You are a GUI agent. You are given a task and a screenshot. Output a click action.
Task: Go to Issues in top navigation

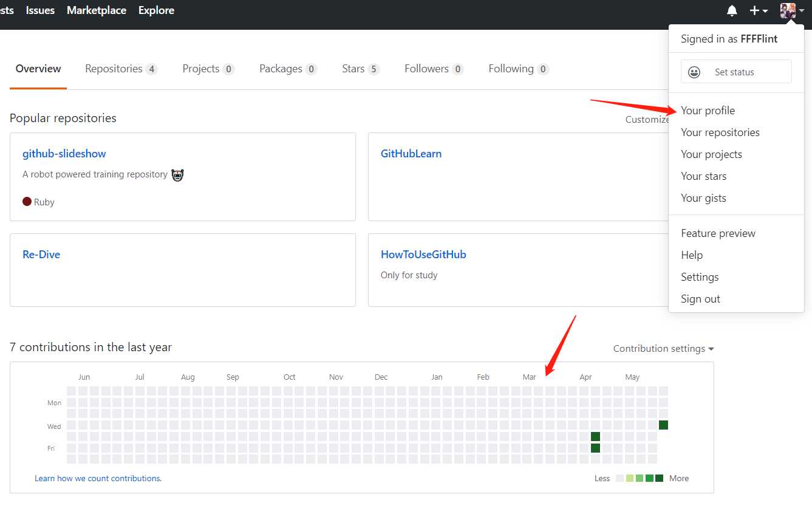40,10
